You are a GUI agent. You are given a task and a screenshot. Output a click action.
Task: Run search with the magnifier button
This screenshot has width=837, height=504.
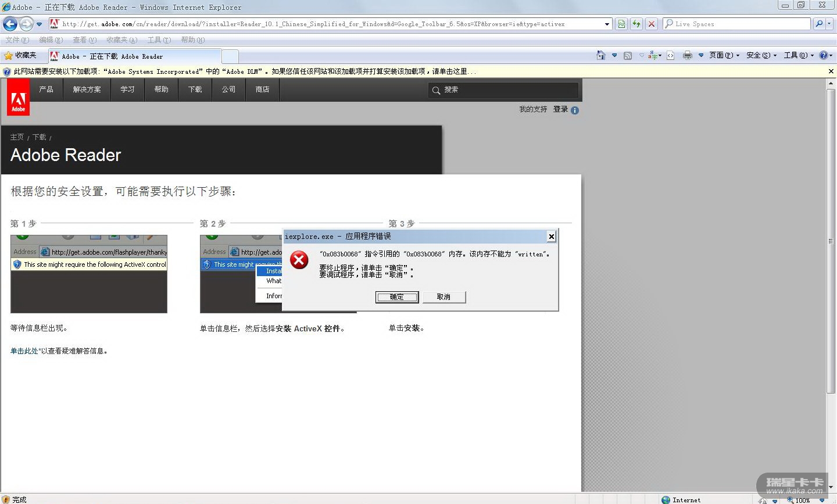[x=819, y=24]
